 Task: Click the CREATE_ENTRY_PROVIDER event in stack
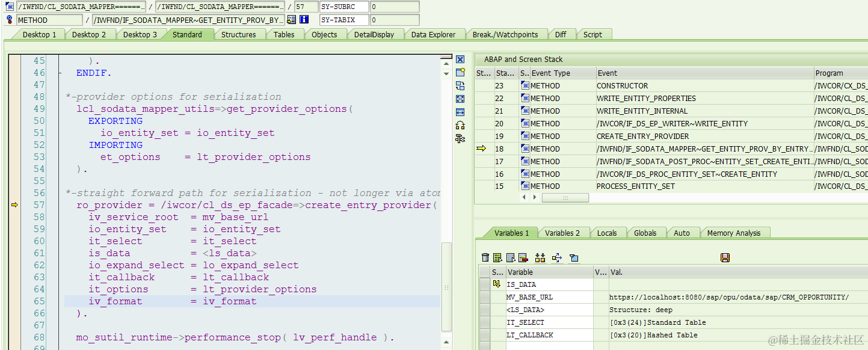[x=704, y=136]
